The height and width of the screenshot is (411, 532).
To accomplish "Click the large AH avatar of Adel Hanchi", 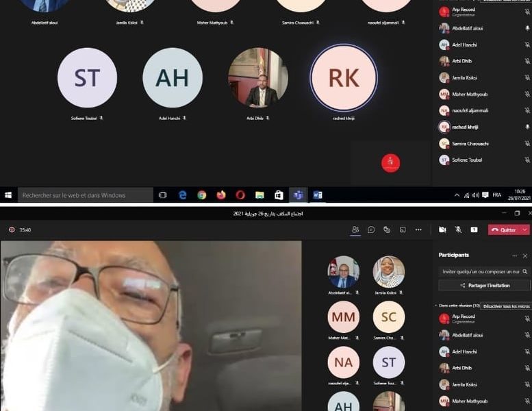I will click(173, 77).
